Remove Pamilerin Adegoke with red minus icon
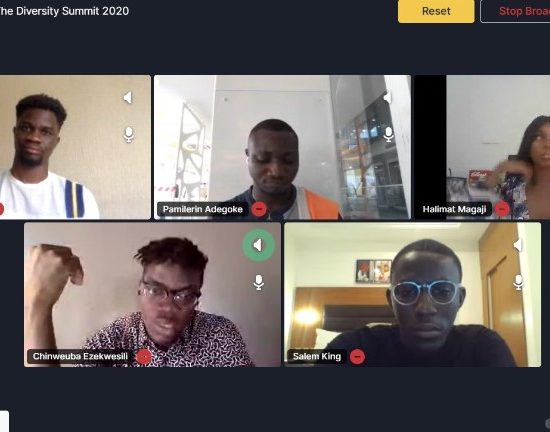 click(259, 209)
